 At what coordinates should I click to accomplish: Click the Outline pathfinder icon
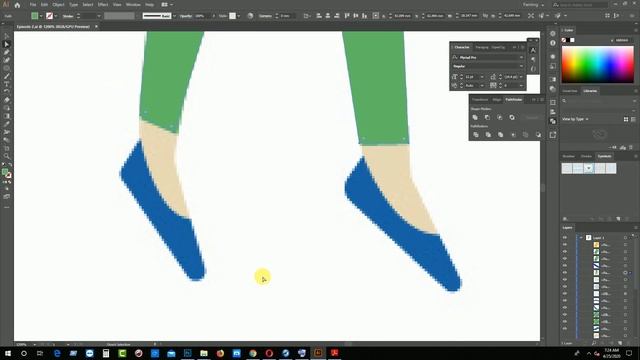(525, 135)
